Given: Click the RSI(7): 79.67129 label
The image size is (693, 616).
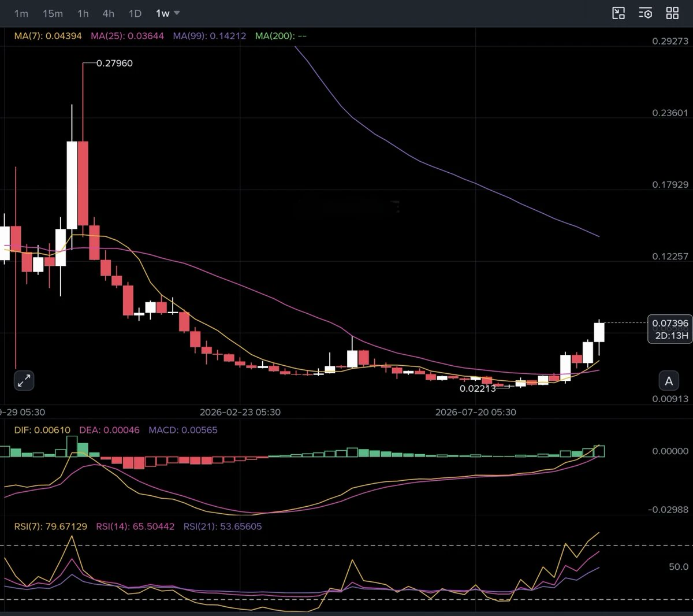Looking at the screenshot, I should tap(51, 526).
